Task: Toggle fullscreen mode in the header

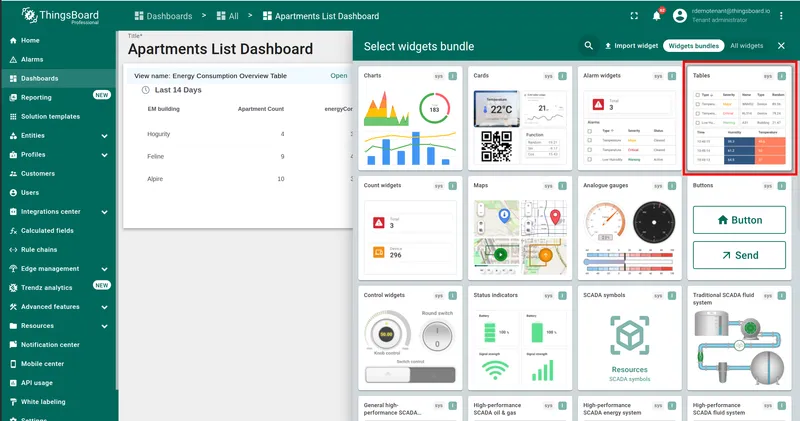Action: point(634,16)
